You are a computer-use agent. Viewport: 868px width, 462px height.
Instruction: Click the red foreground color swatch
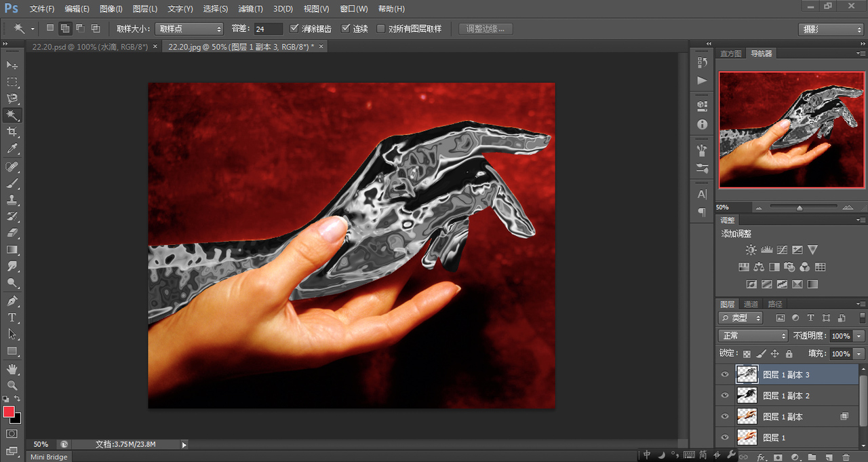click(9, 412)
